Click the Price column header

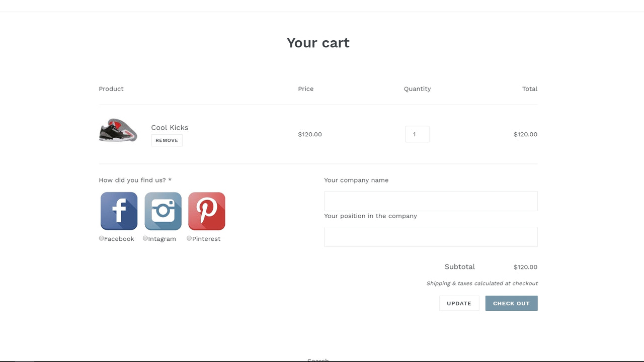pyautogui.click(x=306, y=88)
